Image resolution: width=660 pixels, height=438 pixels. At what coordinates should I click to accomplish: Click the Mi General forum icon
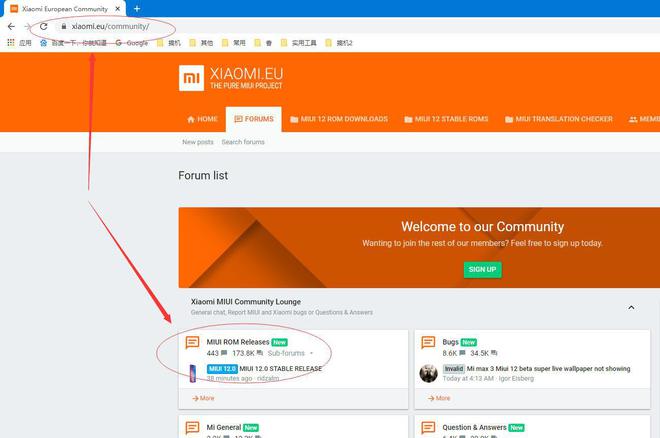click(x=192, y=429)
